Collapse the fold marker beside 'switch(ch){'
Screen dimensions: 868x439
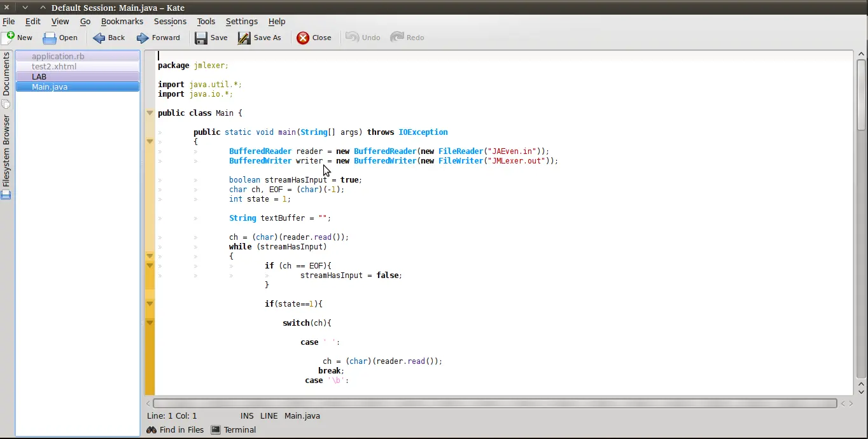coord(150,323)
